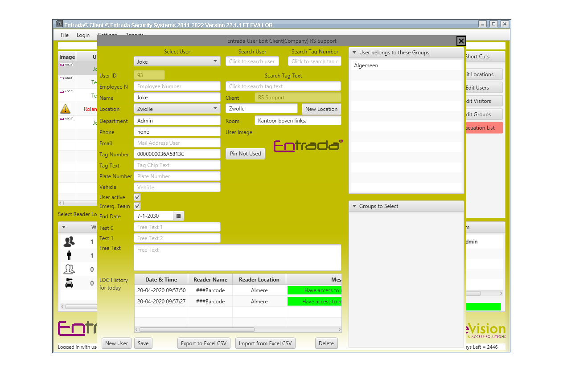Toggle the Emerg. Team checkbox

click(137, 206)
